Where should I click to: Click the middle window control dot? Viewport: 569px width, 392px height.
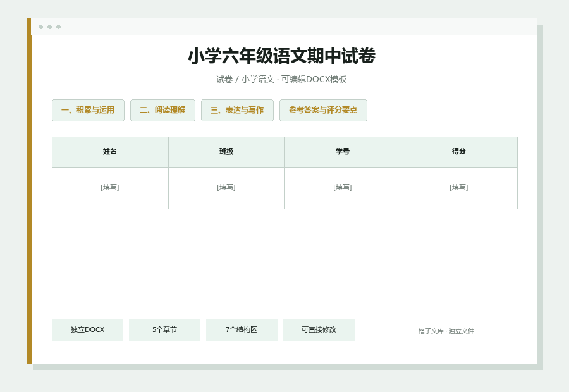point(50,27)
